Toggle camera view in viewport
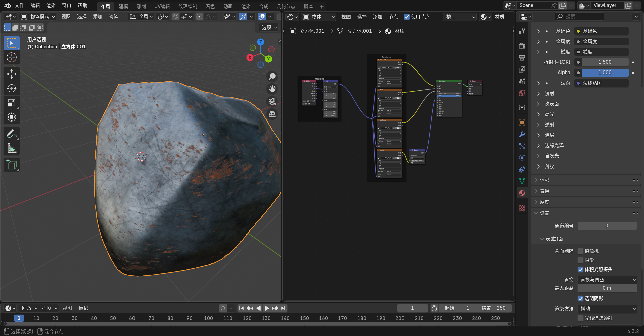644x336 pixels. point(272,101)
